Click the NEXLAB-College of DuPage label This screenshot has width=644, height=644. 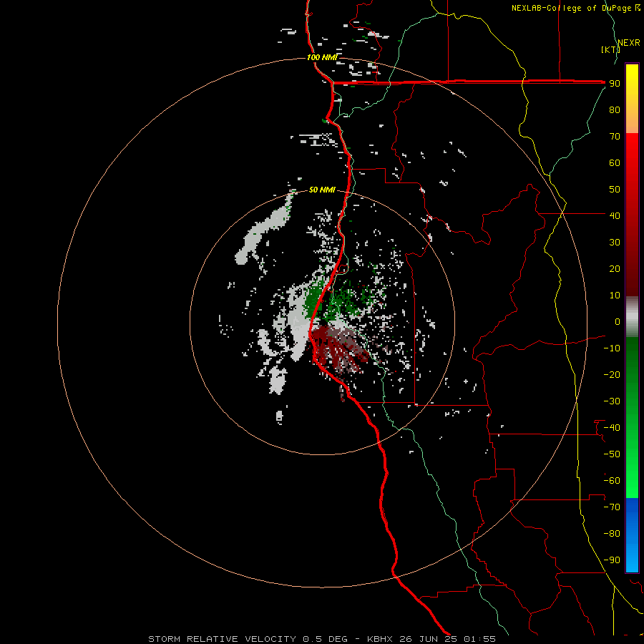pyautogui.click(x=575, y=8)
